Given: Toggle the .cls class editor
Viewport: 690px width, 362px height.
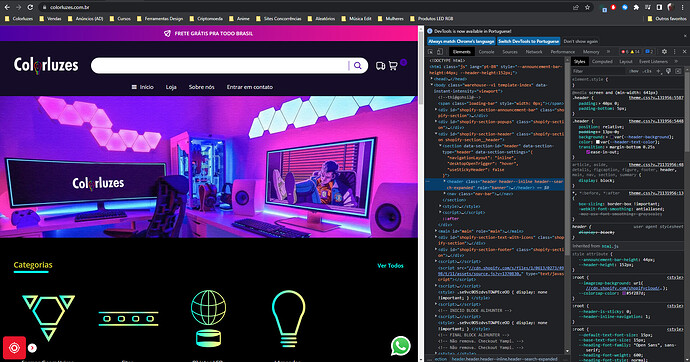Looking at the screenshot, I should pos(647,71).
